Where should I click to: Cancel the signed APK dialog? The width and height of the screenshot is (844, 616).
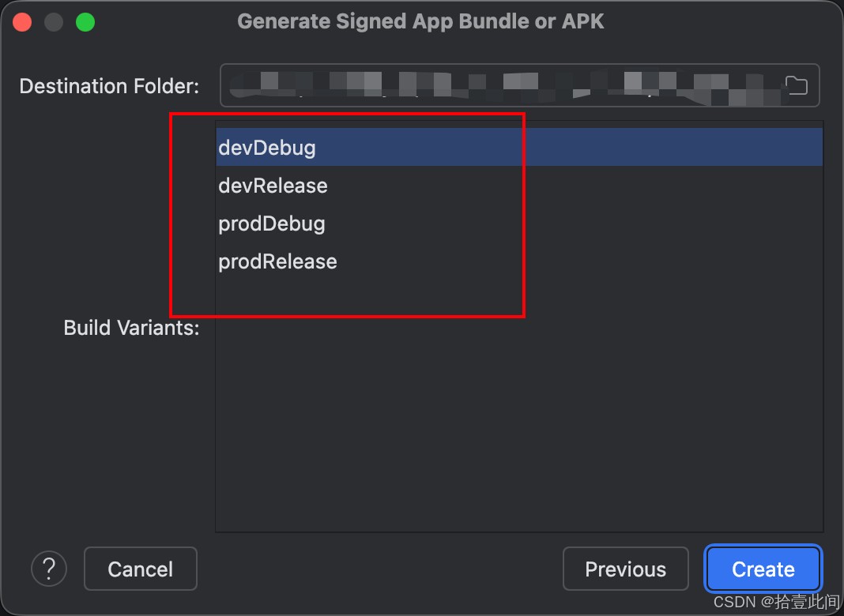(140, 569)
